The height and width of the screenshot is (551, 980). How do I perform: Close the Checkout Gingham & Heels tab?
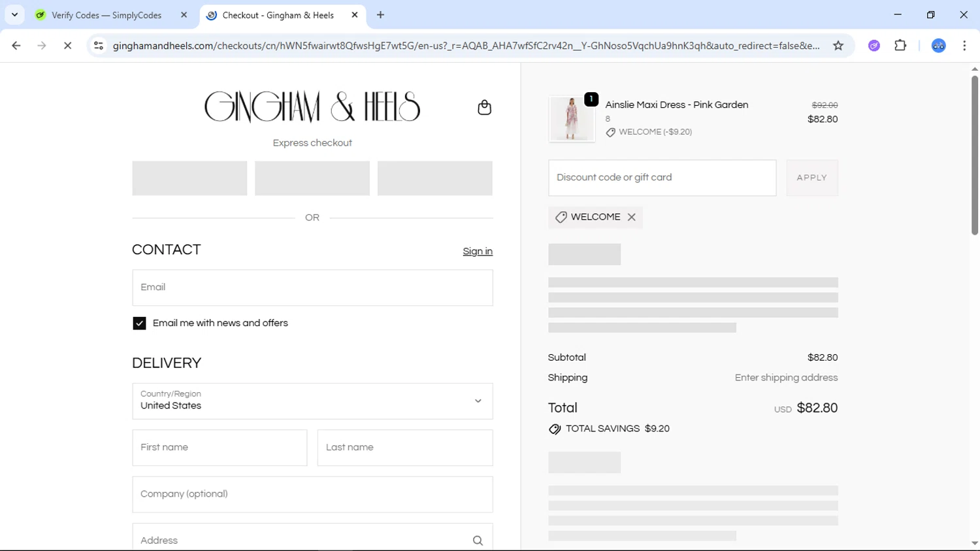(355, 15)
